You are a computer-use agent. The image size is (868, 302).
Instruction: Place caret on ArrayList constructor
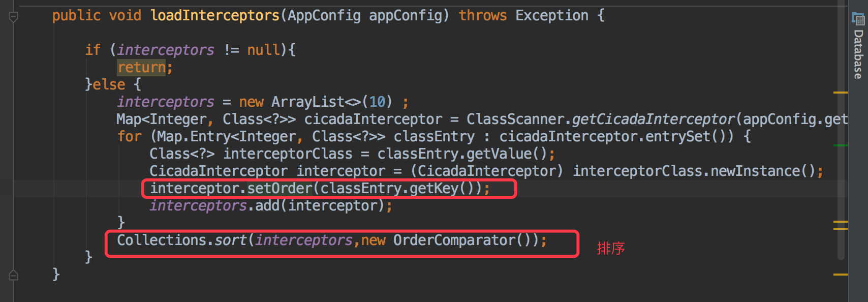(x=308, y=102)
